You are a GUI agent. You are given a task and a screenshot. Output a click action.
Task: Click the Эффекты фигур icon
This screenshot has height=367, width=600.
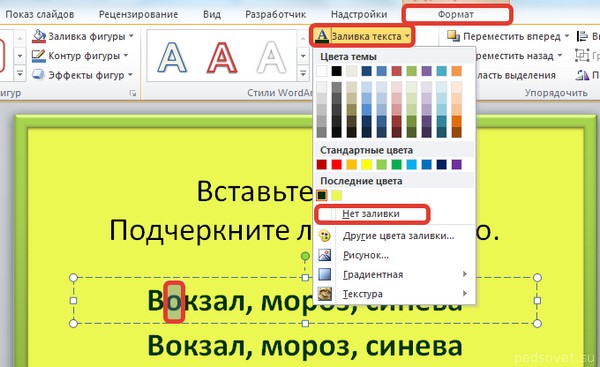(39, 75)
